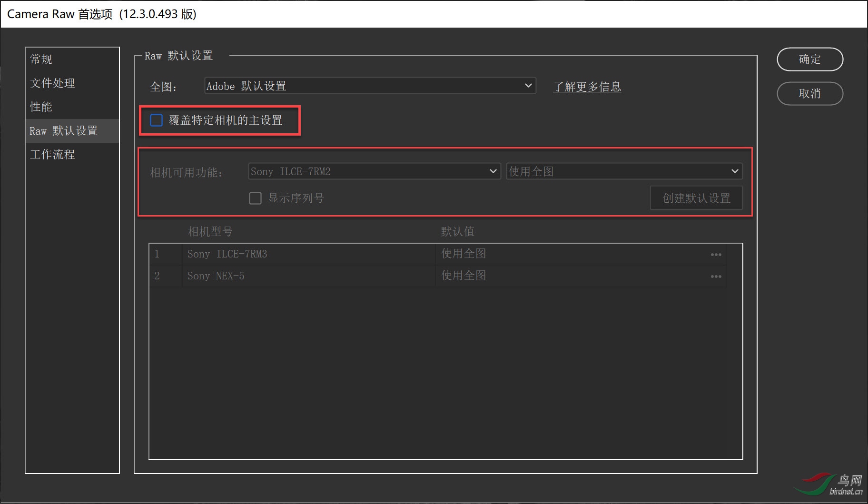Select the Sony NEX-5 camera row

pyautogui.click(x=216, y=276)
